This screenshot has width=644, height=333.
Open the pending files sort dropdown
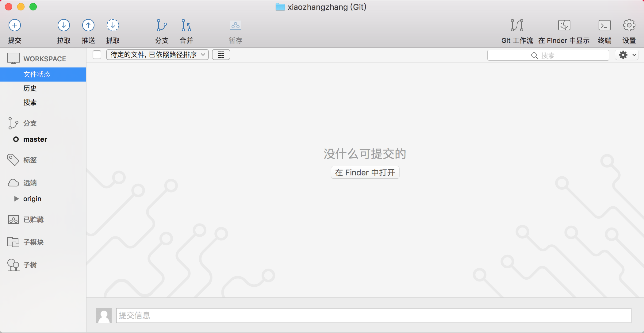click(157, 55)
